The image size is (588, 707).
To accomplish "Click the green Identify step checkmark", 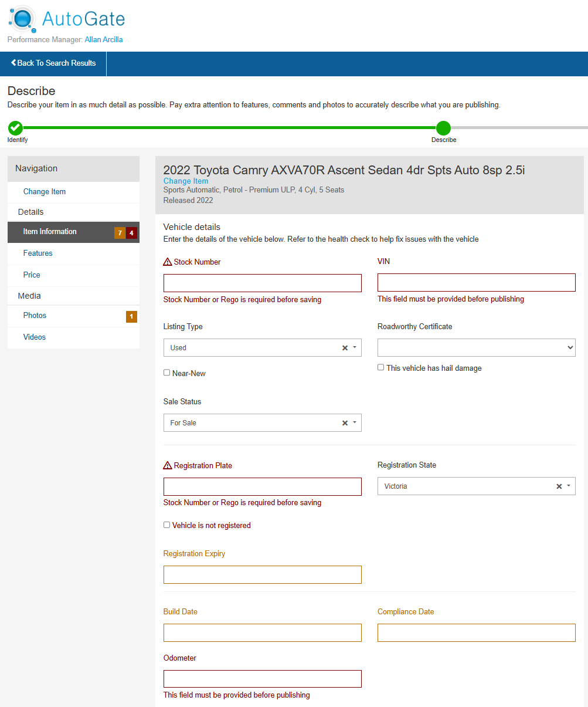I will (x=15, y=128).
